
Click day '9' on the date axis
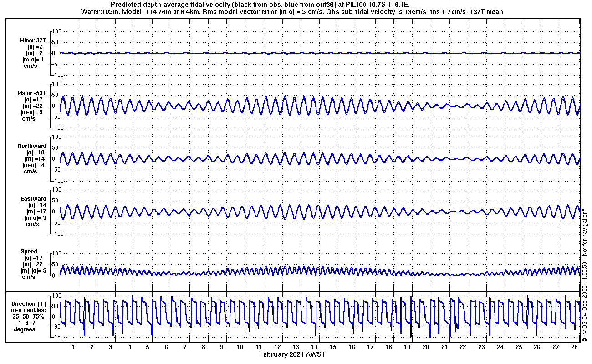click(222, 347)
